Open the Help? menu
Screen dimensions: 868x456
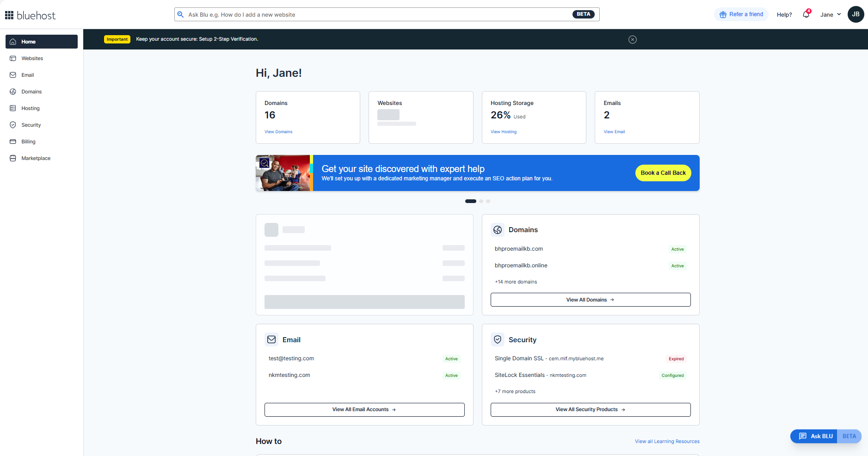(784, 14)
